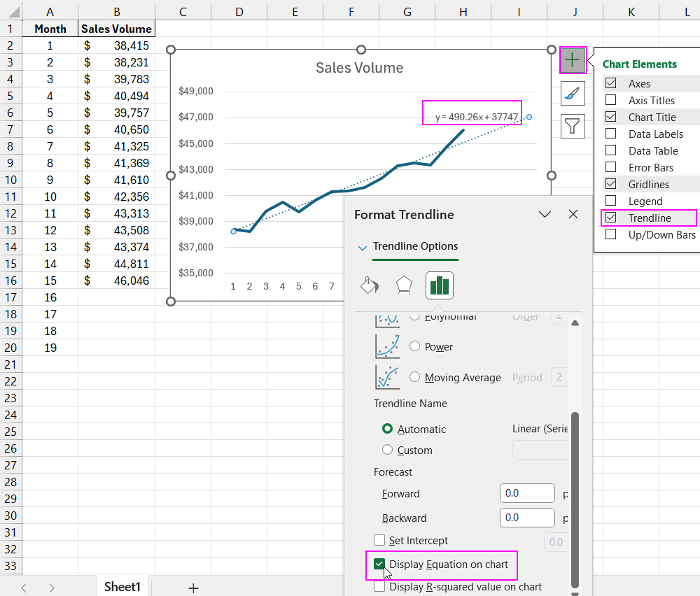The height and width of the screenshot is (596, 700).
Task: Click the Moving Average trendline icon
Action: 388,377
